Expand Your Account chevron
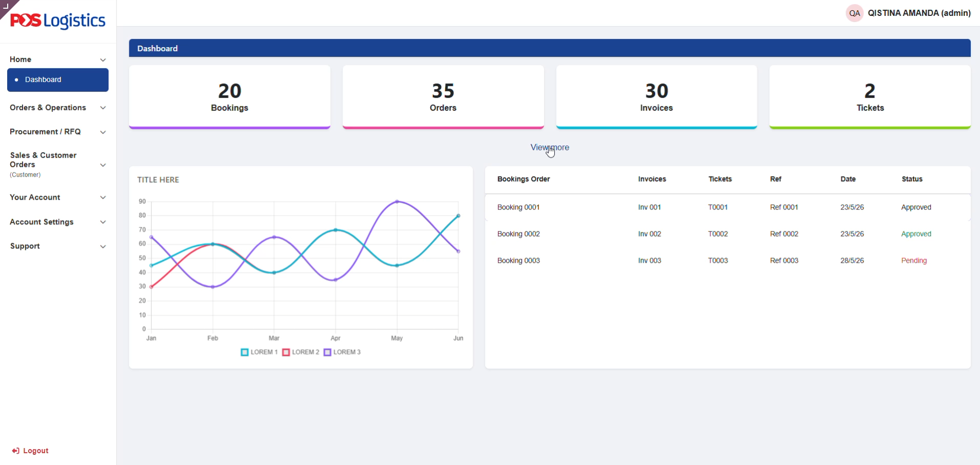 point(103,198)
